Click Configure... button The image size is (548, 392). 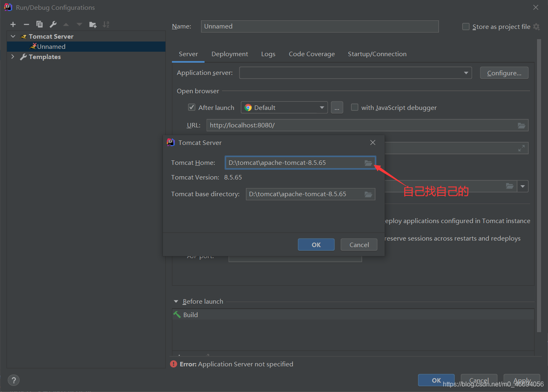504,73
